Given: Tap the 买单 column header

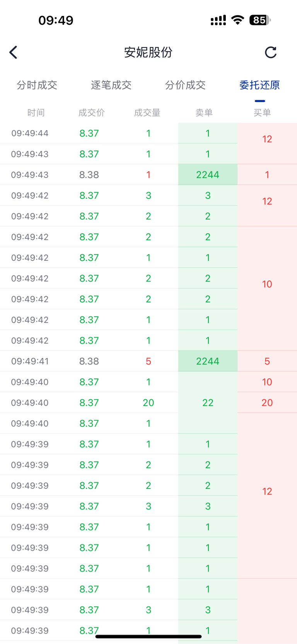Looking at the screenshot, I should point(262,113).
